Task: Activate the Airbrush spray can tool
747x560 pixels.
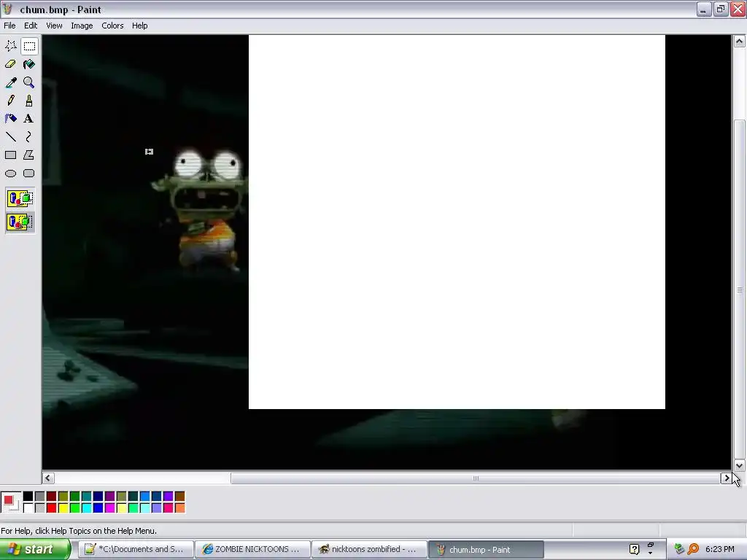Action: tap(10, 119)
